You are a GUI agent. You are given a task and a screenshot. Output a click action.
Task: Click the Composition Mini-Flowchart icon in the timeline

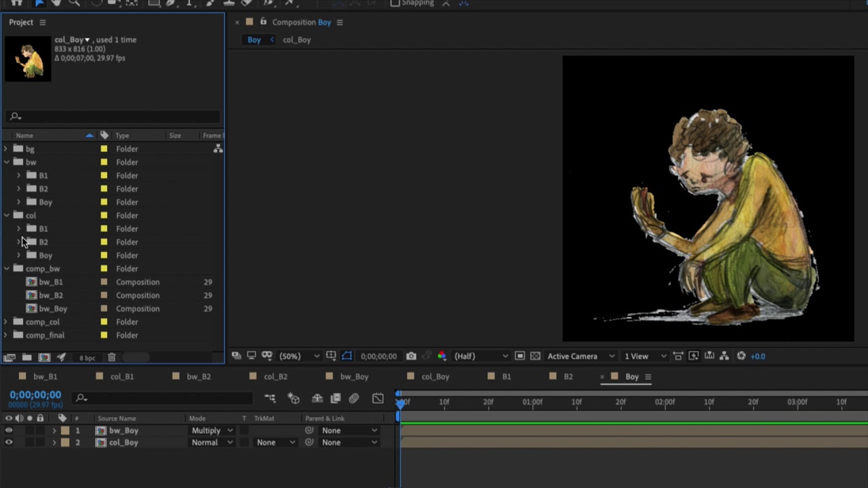pos(270,399)
